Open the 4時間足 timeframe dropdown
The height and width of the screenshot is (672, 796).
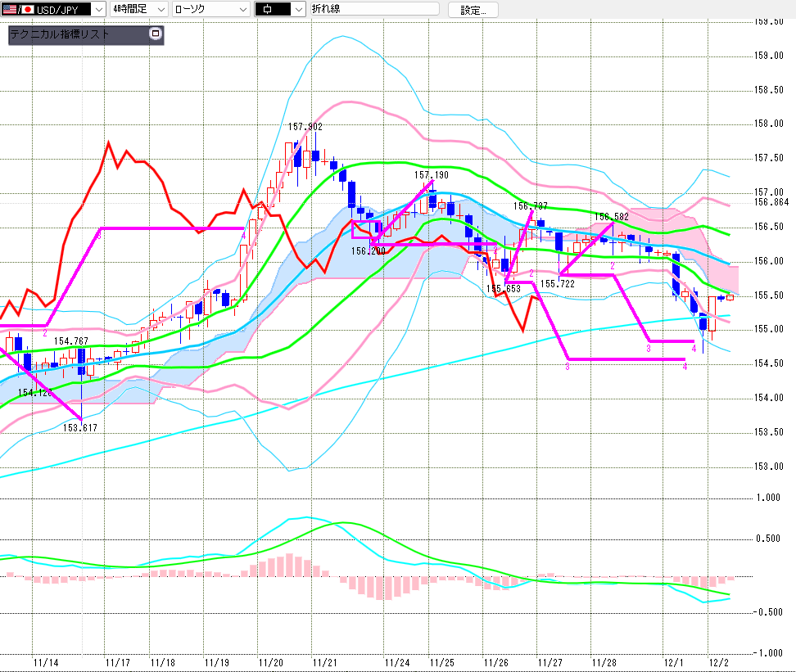pyautogui.click(x=160, y=10)
